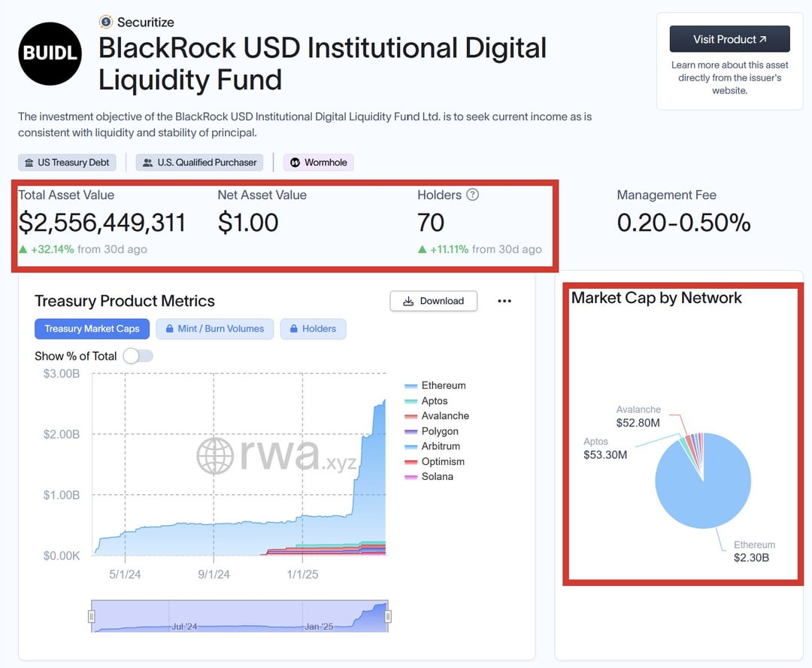Download the treasury metrics chart data
This screenshot has height=668, width=812.
click(x=434, y=301)
